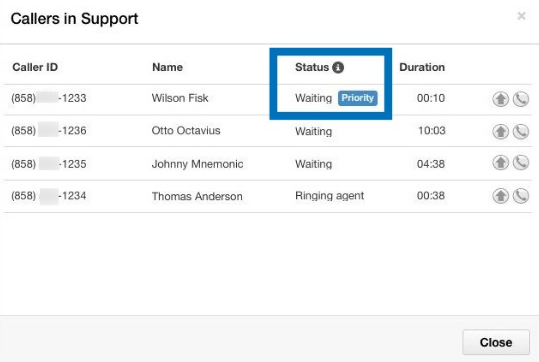This screenshot has height=362, width=539.
Task: Click the Ringing agent status text
Action: coord(329,196)
